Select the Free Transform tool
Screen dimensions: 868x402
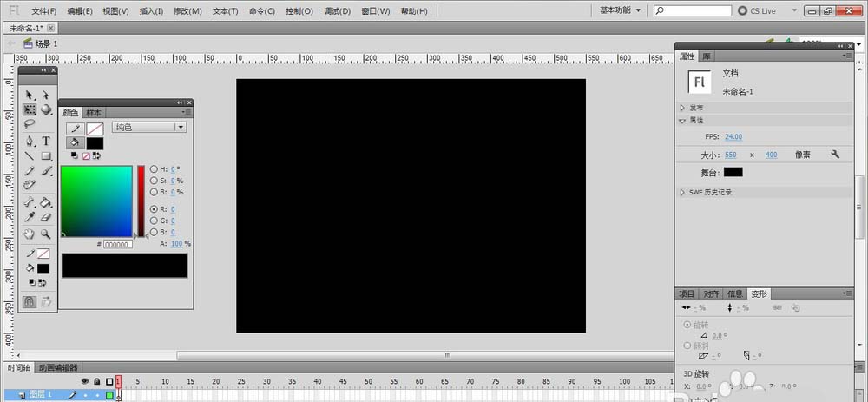point(30,109)
